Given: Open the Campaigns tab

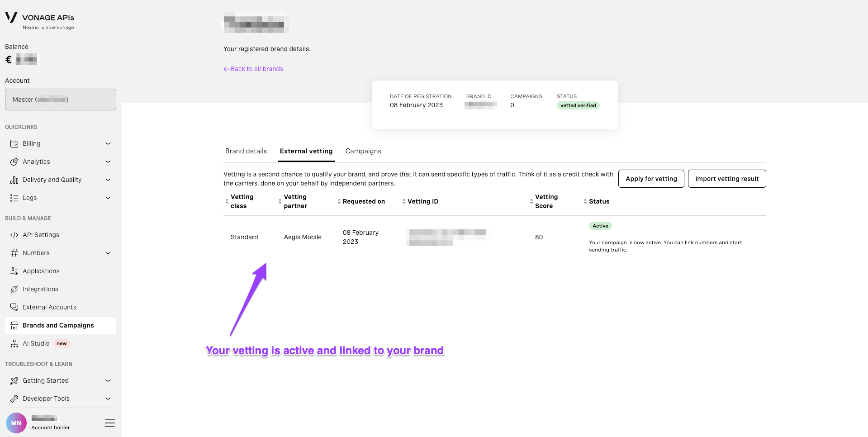Looking at the screenshot, I should pos(363,151).
